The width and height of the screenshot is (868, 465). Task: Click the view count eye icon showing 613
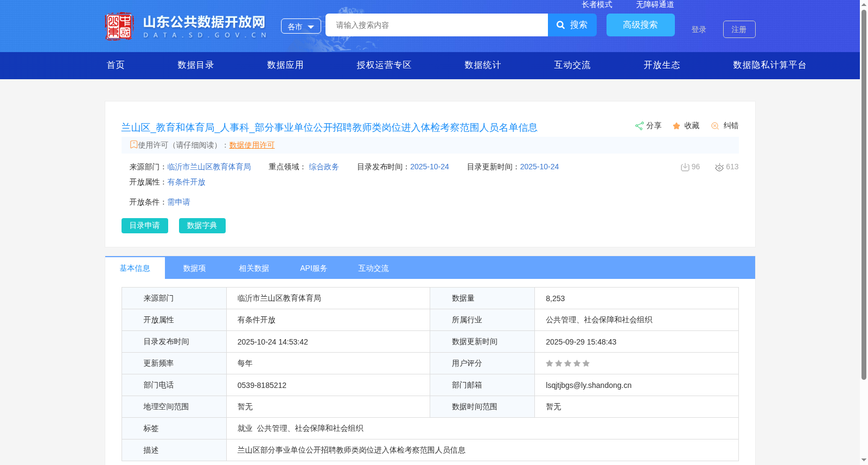(719, 167)
